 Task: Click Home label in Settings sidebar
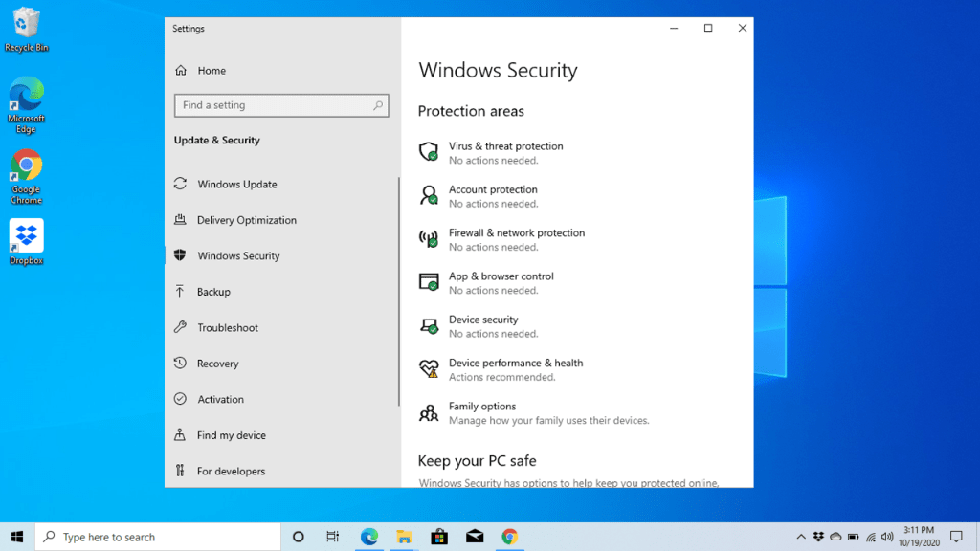pyautogui.click(x=212, y=71)
